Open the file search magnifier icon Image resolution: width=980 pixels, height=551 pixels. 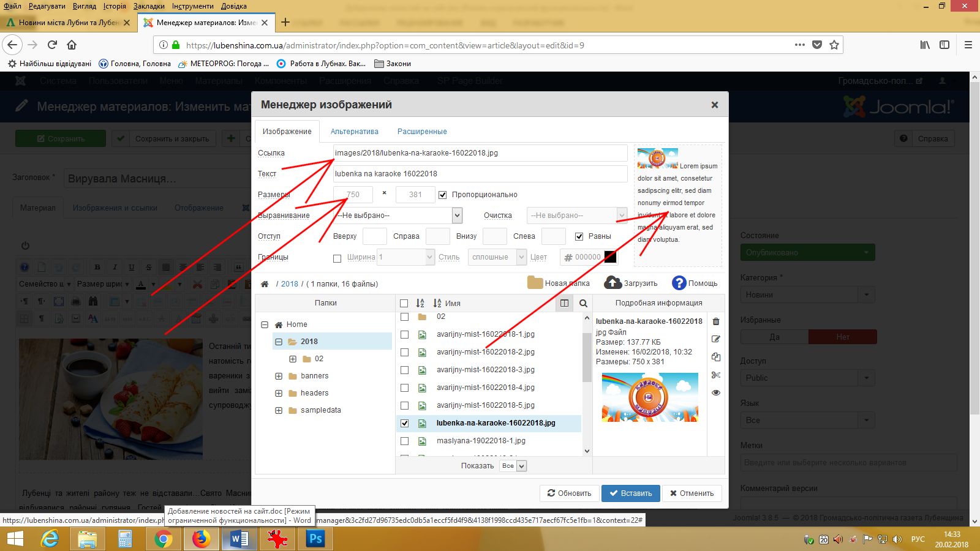(583, 303)
